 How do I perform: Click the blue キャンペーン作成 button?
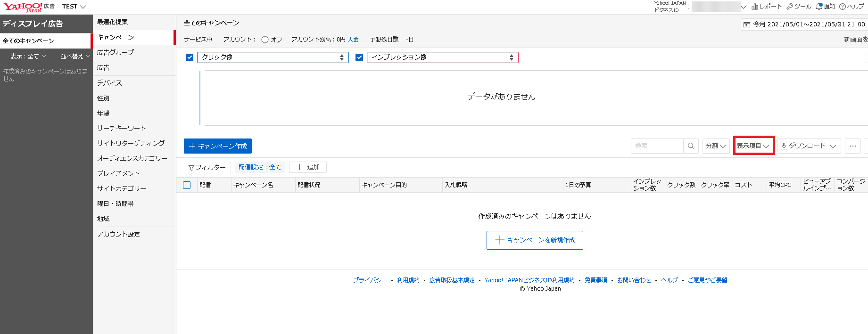click(x=218, y=146)
